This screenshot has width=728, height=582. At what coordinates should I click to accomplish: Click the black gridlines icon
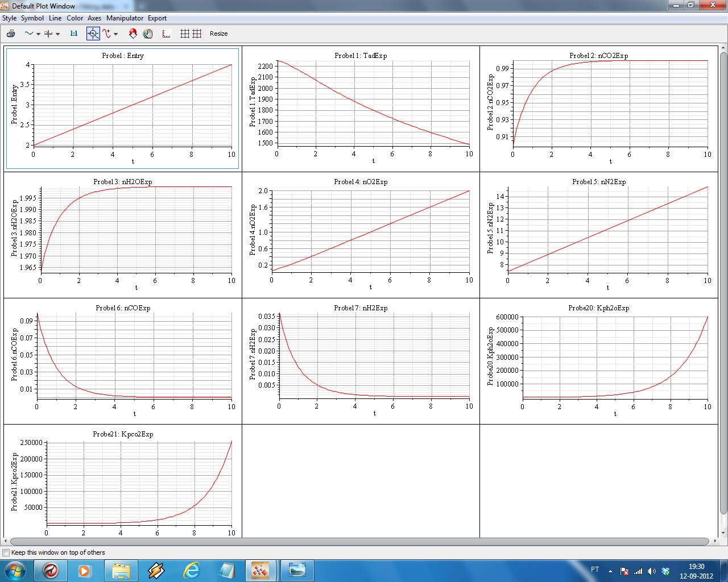pos(185,34)
